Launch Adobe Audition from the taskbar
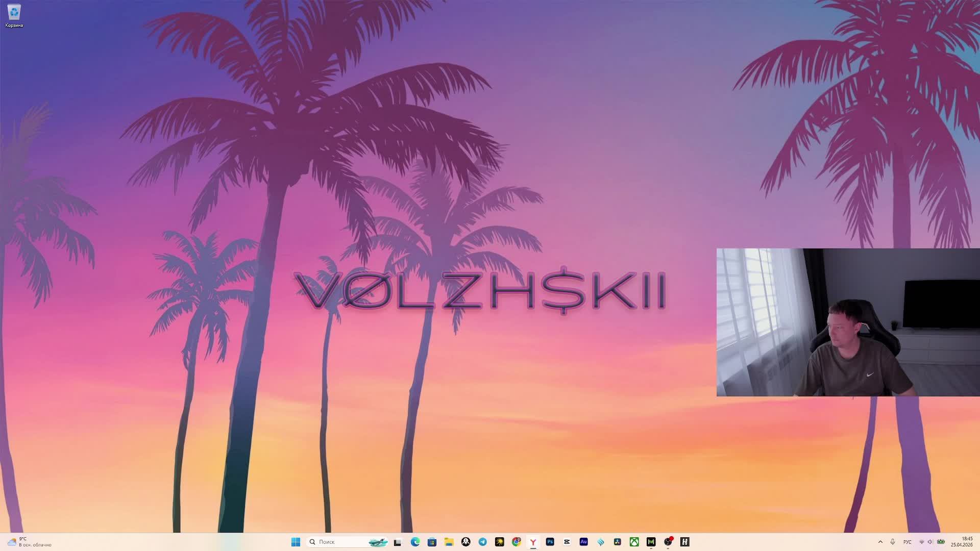This screenshot has width=980, height=551. (583, 542)
